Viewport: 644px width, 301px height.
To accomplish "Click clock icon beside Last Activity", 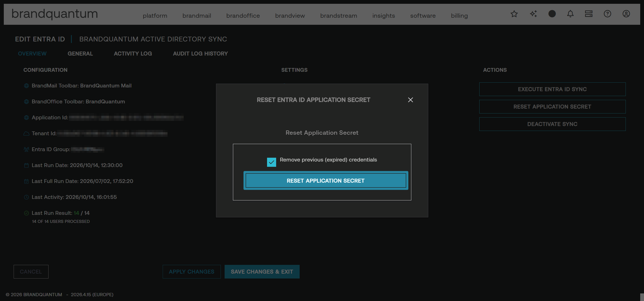I will pos(26,197).
